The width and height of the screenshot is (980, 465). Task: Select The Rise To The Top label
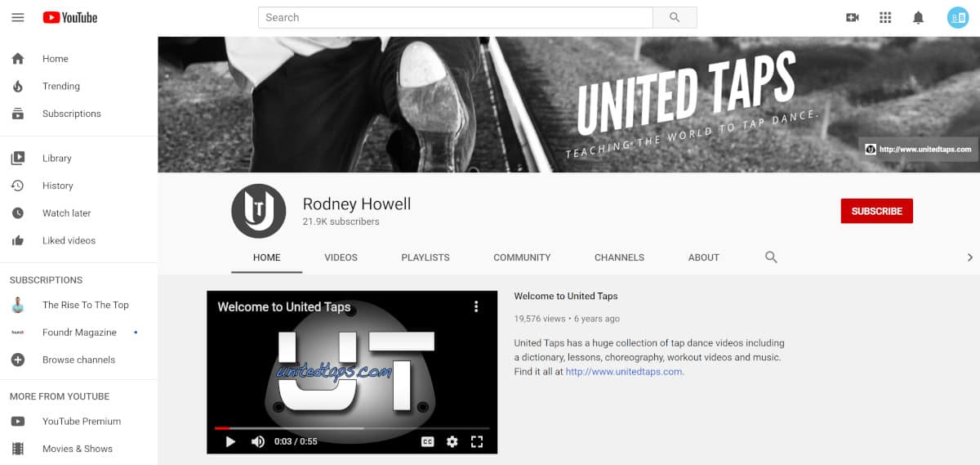point(86,305)
